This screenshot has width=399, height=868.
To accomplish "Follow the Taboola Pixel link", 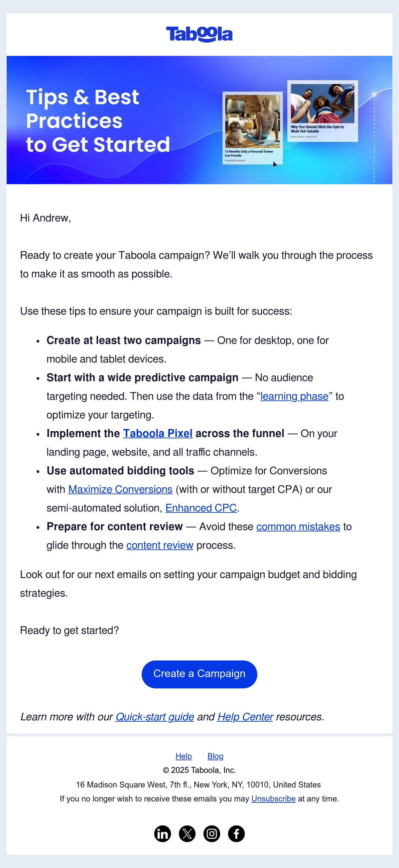I will pos(158,433).
